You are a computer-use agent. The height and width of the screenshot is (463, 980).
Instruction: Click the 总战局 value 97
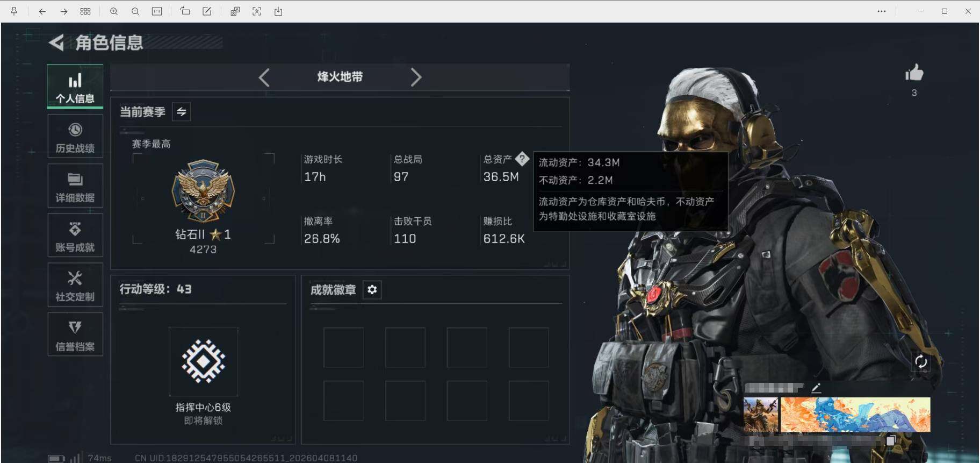click(401, 177)
